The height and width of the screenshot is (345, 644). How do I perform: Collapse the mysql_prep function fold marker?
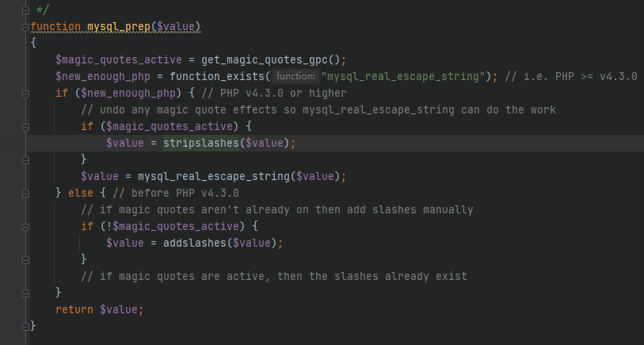25,27
